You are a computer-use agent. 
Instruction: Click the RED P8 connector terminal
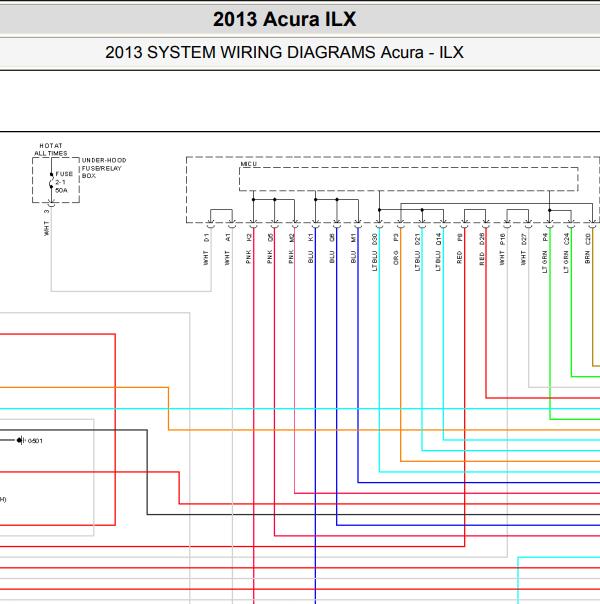[464, 224]
